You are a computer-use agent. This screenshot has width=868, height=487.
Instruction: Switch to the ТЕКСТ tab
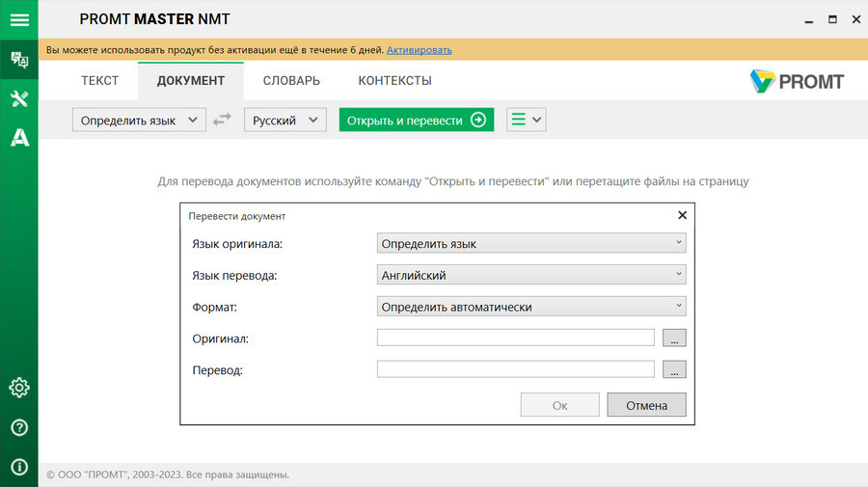point(99,81)
